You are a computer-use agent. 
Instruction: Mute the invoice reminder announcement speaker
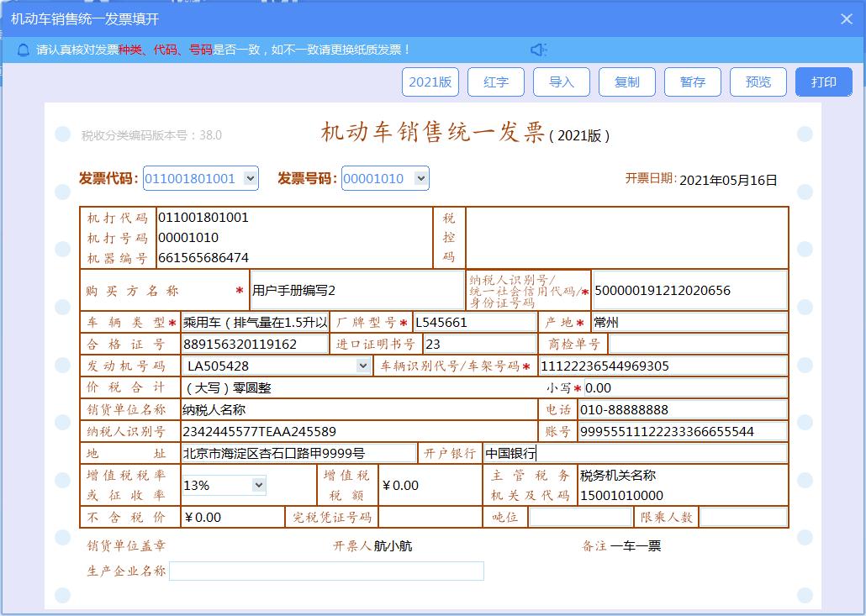pos(539,49)
